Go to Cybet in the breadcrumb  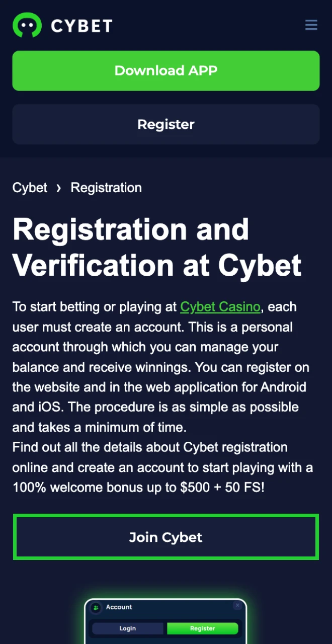[x=30, y=188]
